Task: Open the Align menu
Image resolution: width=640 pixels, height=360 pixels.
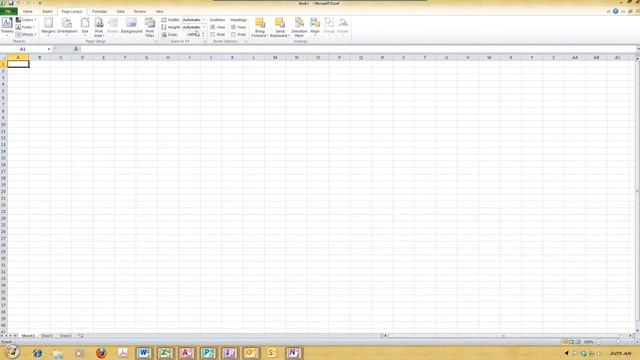Action: click(x=315, y=27)
